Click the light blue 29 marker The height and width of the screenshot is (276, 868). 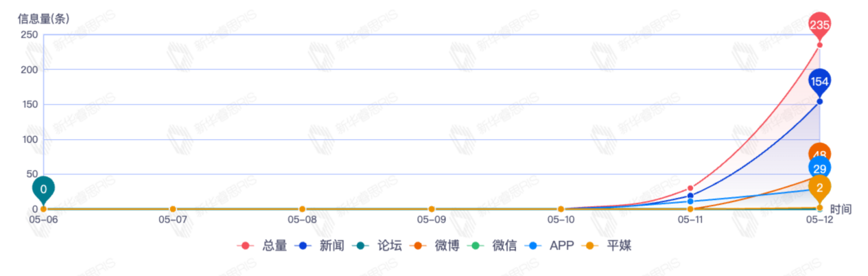[820, 169]
